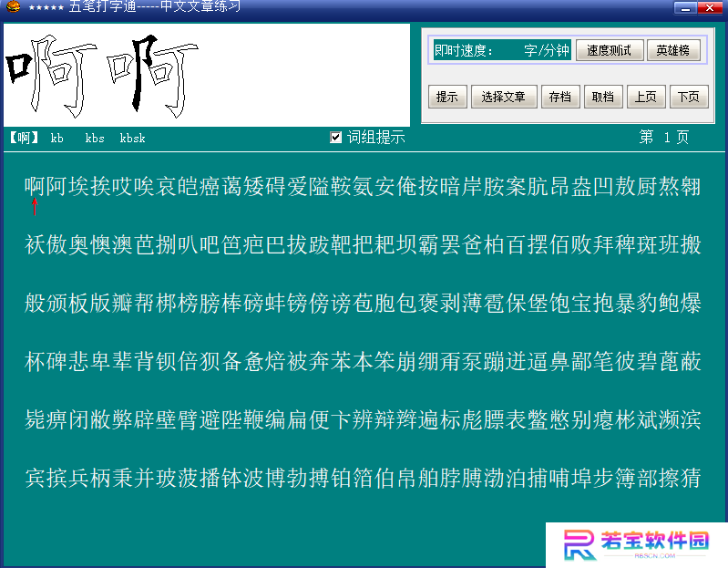728x568 pixels.
Task: Click the second large 啊 stroke display
Action: pos(153,76)
